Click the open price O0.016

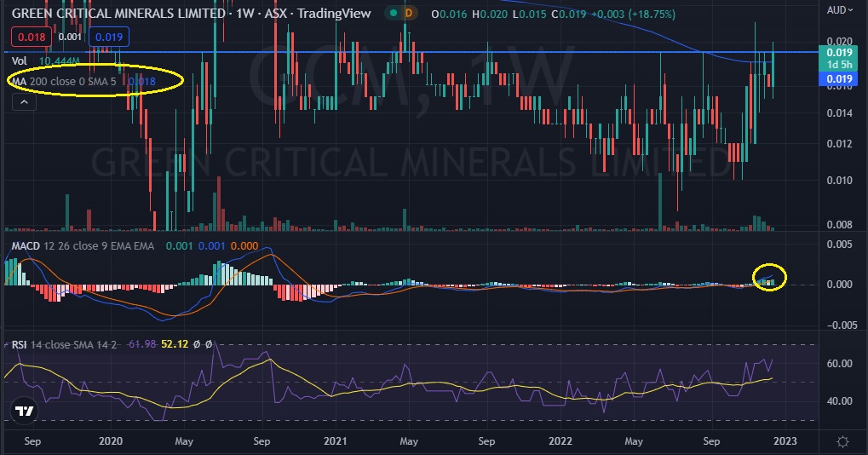point(449,14)
